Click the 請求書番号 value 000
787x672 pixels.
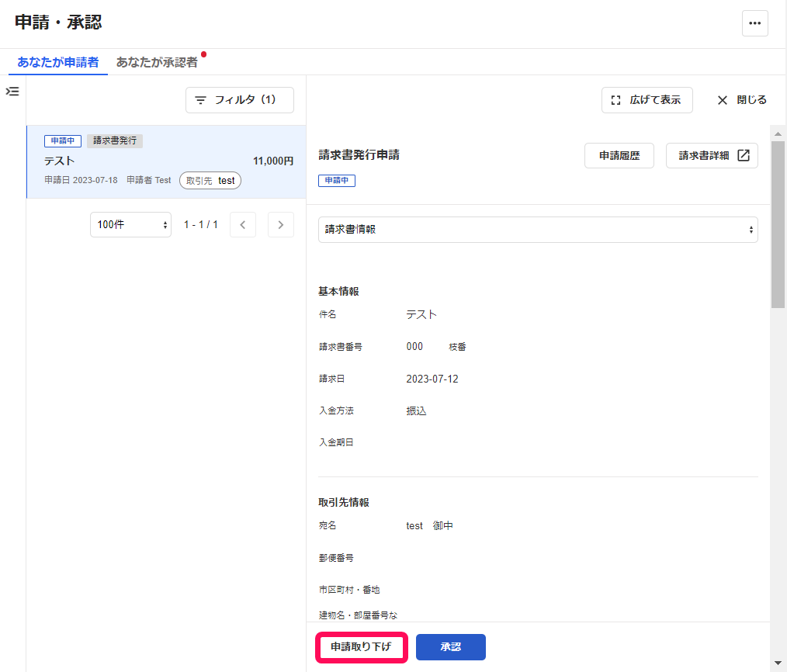(x=414, y=346)
